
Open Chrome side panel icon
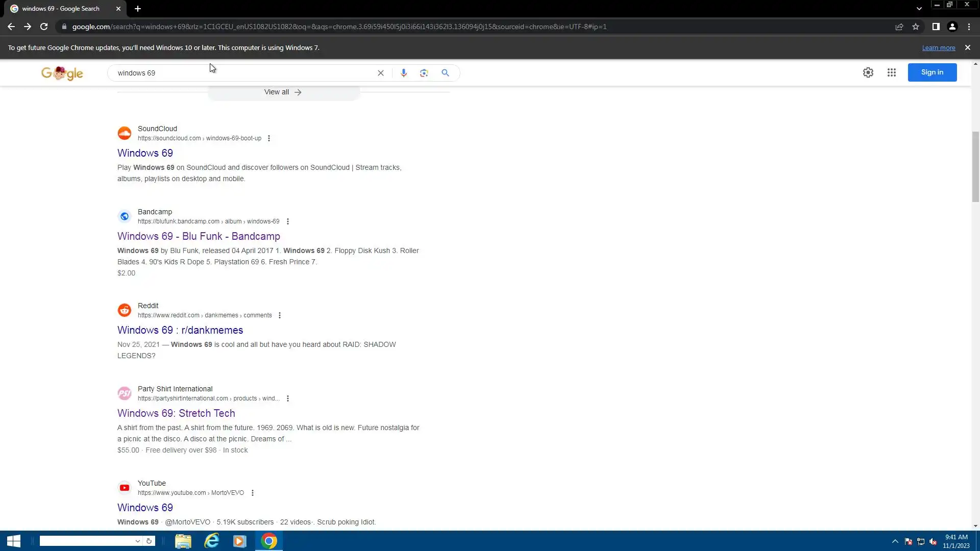[x=936, y=27]
